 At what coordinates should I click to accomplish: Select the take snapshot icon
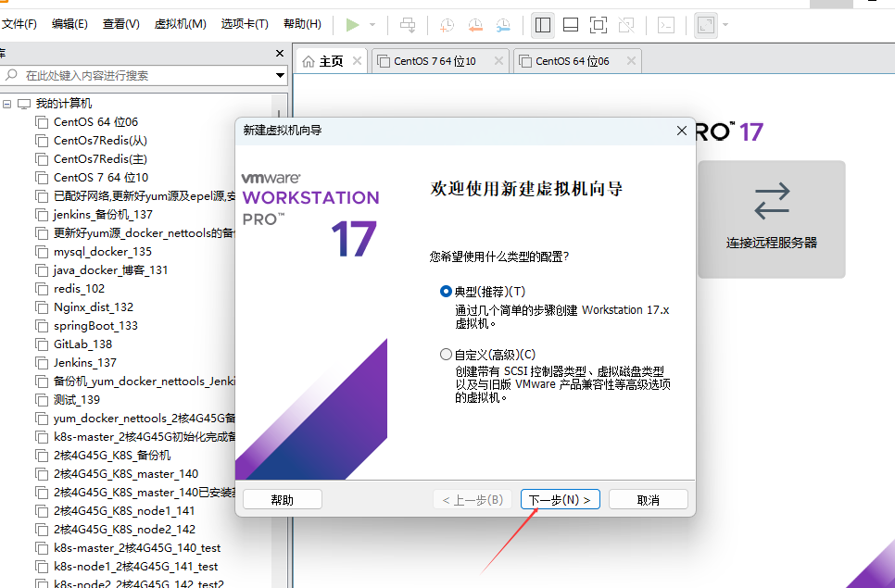(x=447, y=25)
